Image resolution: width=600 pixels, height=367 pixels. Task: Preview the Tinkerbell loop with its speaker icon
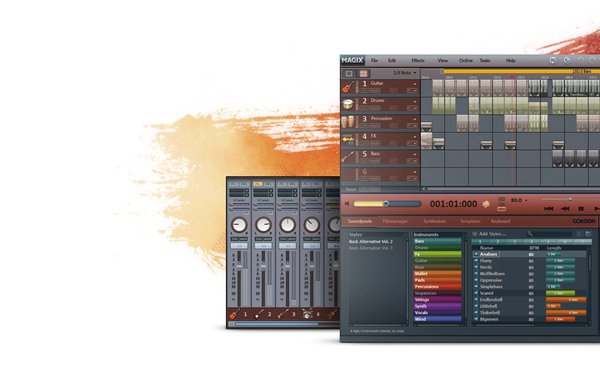point(476,313)
